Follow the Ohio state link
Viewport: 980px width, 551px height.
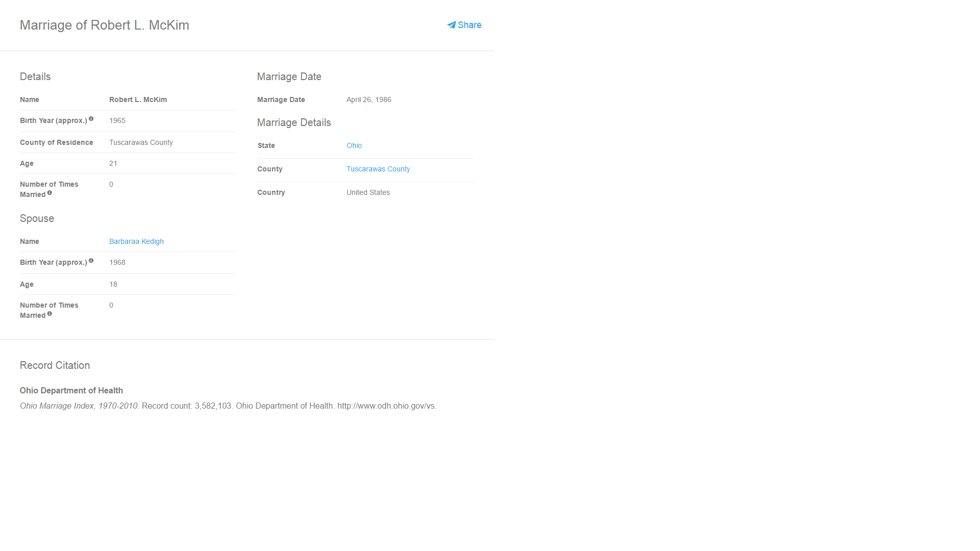pos(354,145)
